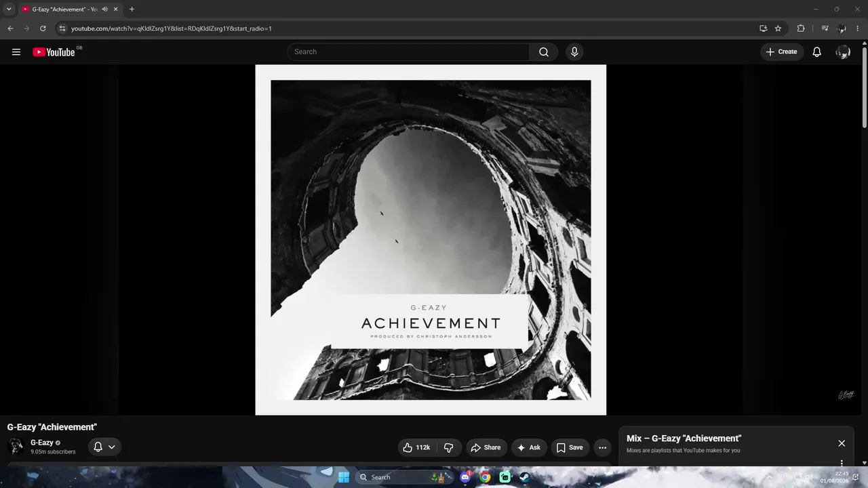
Task: Expand the tab search dropdown arrow
Action: click(x=9, y=9)
